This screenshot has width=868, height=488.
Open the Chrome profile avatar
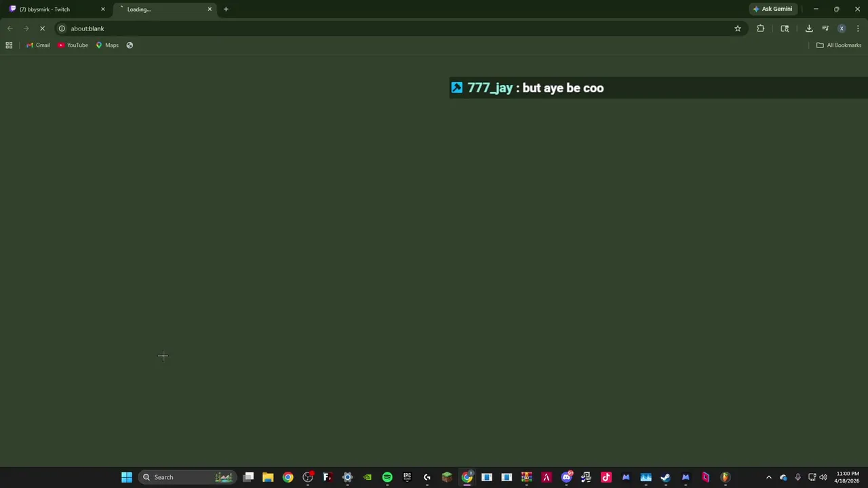[842, 28]
